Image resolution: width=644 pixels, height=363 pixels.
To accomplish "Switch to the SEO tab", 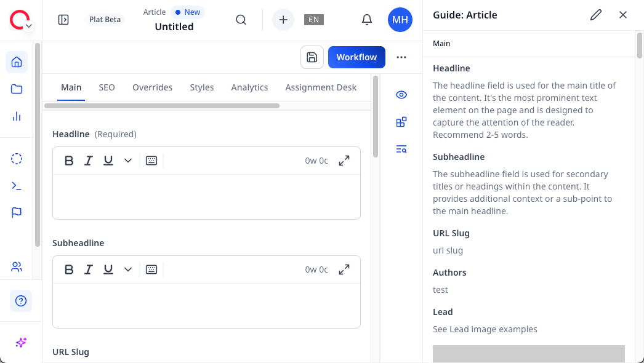I will pyautogui.click(x=107, y=87).
